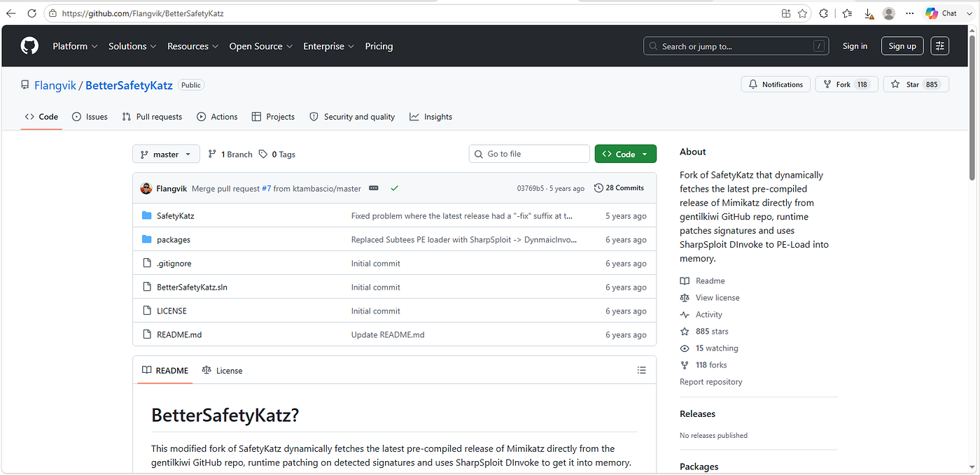Open the Pricing page link
Viewport: 980px width, 475px height.
(x=379, y=46)
